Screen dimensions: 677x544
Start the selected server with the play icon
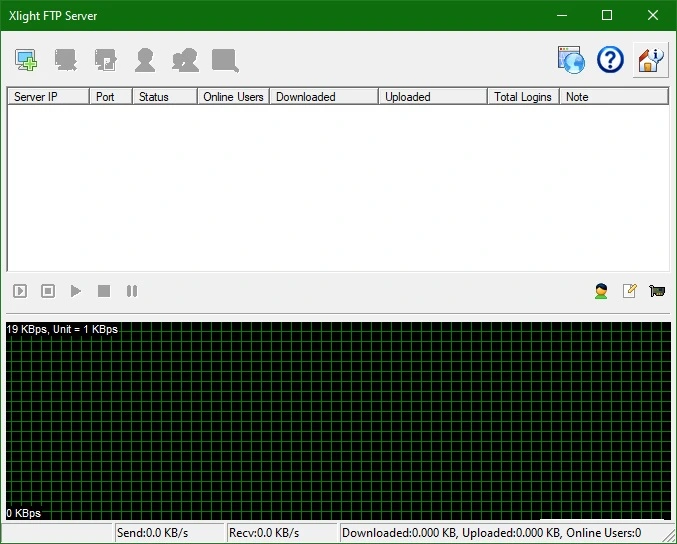coord(76,291)
